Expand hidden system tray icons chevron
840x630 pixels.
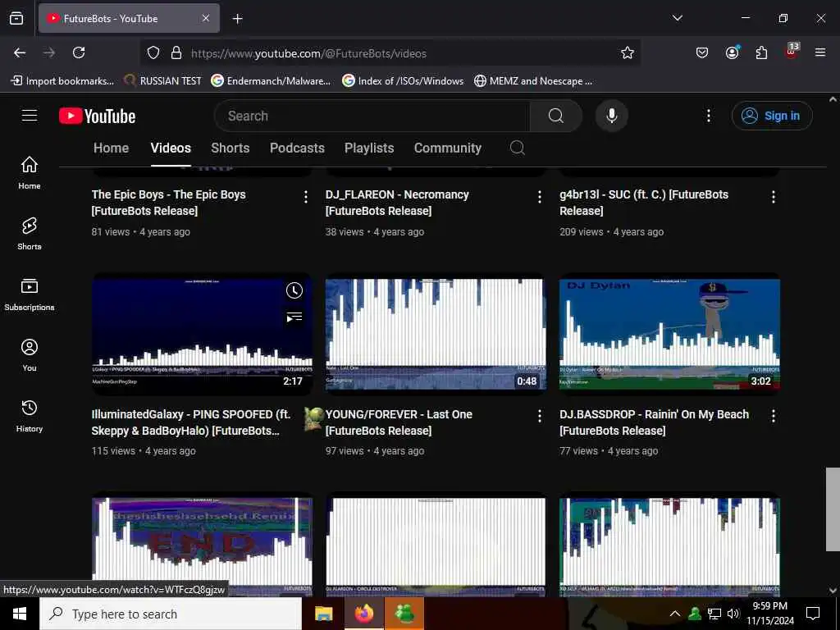(x=675, y=614)
